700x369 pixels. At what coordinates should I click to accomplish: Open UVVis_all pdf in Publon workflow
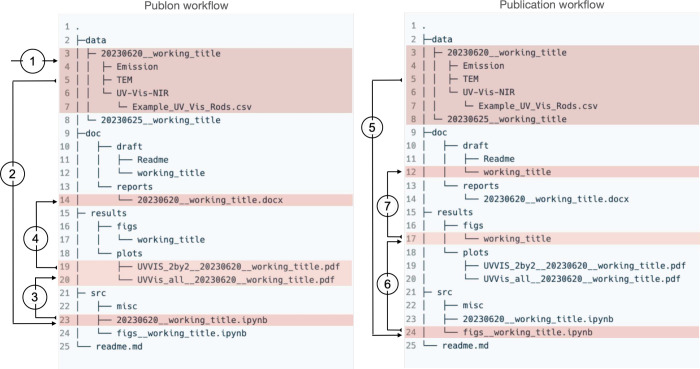click(x=236, y=280)
